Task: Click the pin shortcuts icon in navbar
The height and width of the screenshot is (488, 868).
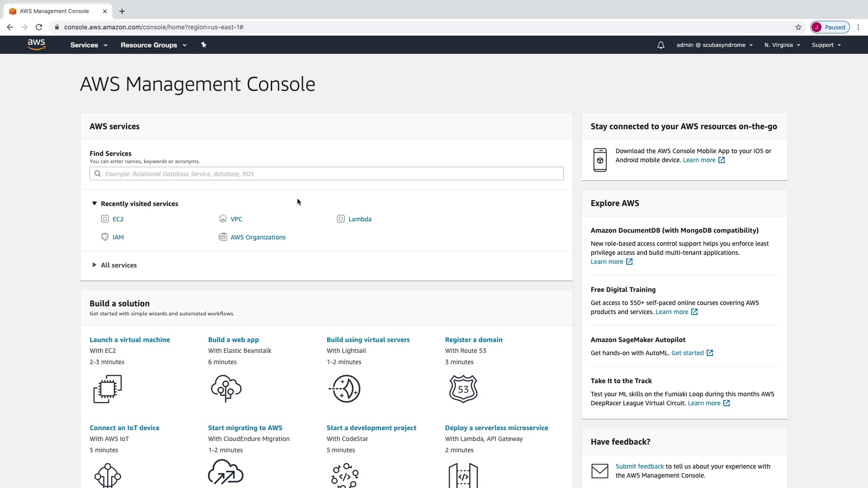Action: (x=203, y=45)
